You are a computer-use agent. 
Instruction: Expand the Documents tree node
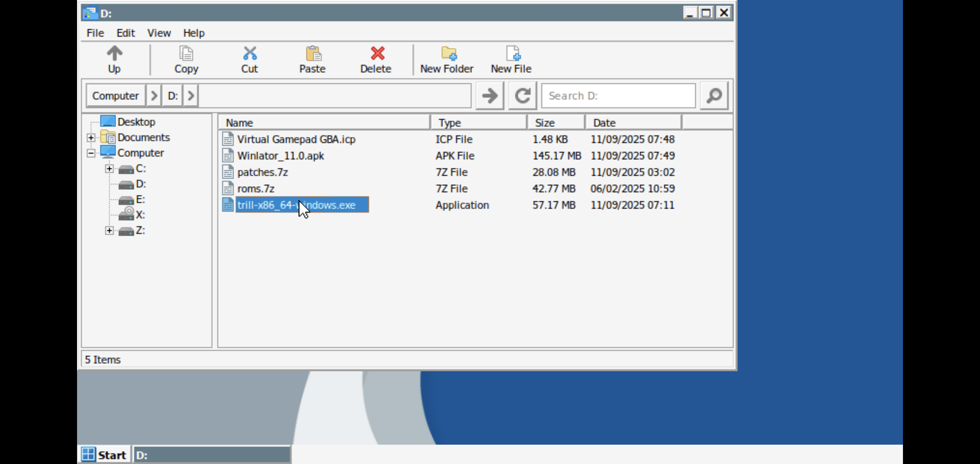[91, 138]
